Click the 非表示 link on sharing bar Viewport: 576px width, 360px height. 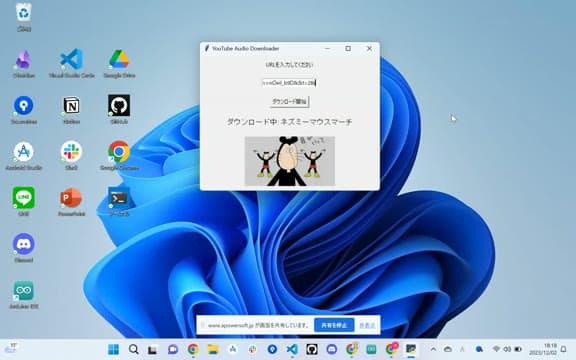(x=367, y=325)
